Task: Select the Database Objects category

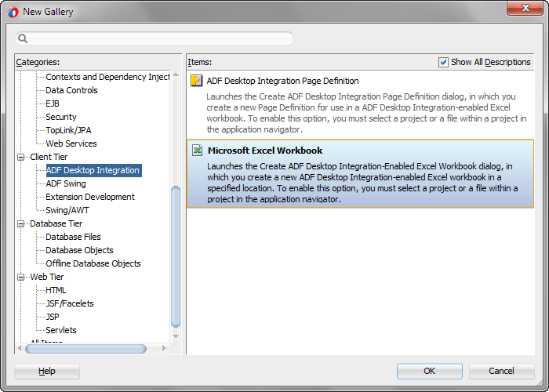Action: coord(79,250)
